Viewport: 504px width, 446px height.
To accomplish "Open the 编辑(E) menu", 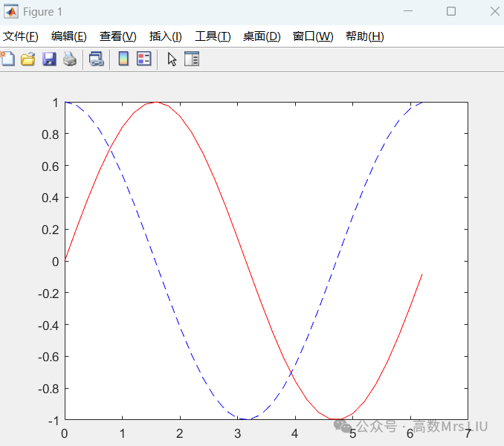I will coord(69,36).
